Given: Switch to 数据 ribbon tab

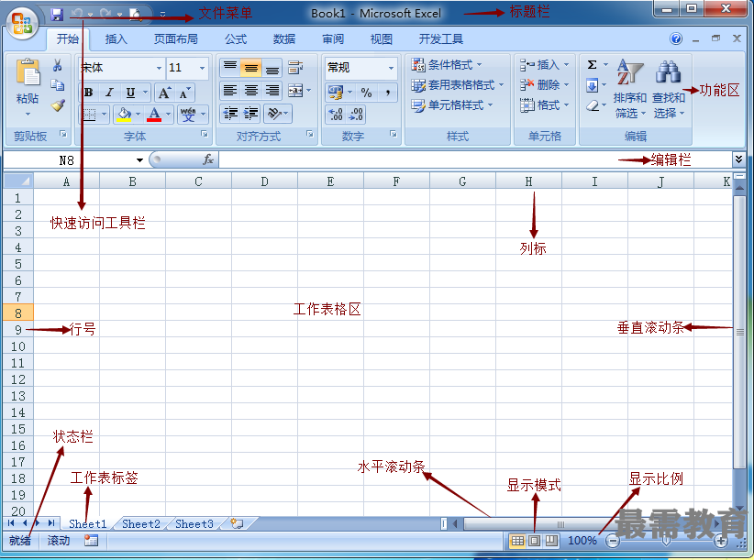Looking at the screenshot, I should pyautogui.click(x=284, y=38).
